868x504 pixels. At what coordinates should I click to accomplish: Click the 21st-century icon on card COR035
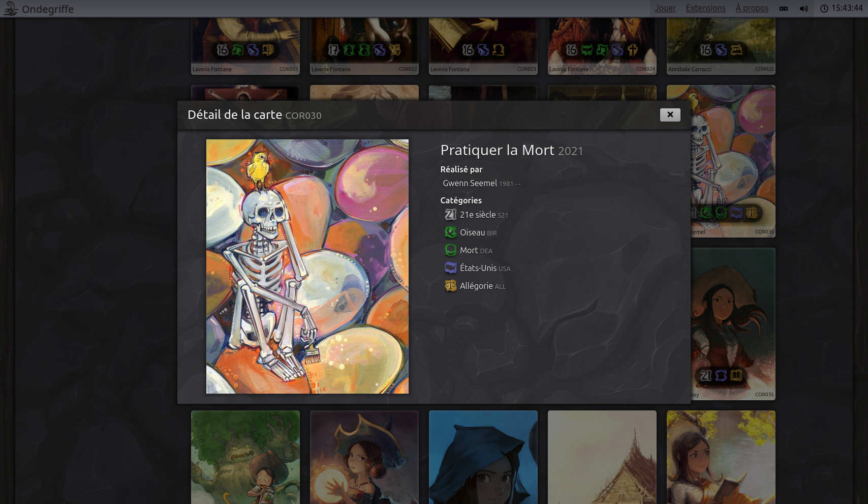(706, 376)
